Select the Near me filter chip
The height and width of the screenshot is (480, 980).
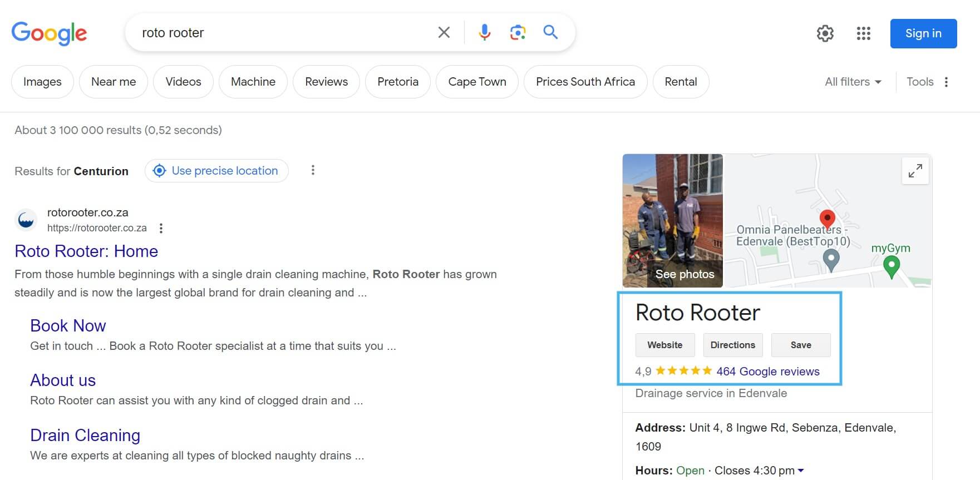click(114, 82)
